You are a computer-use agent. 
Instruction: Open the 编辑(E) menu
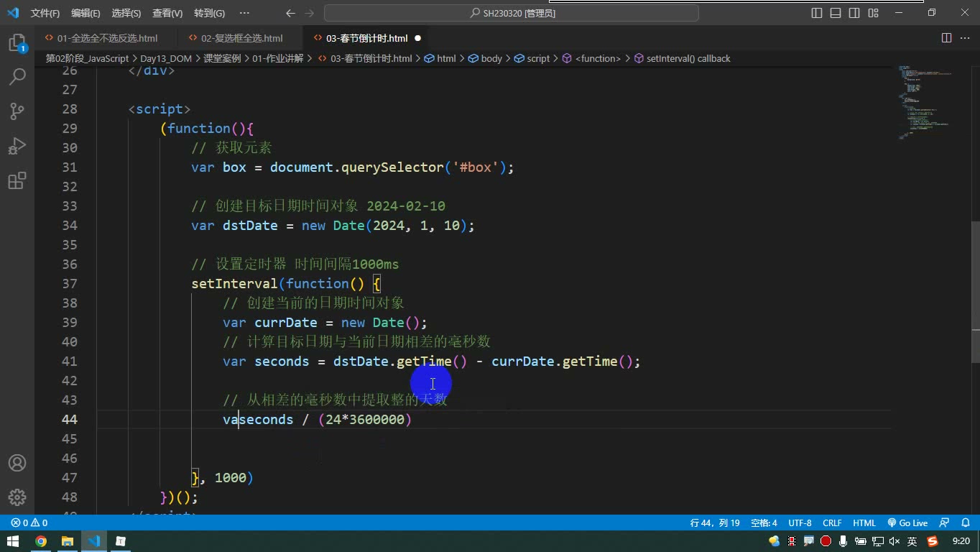(85, 13)
